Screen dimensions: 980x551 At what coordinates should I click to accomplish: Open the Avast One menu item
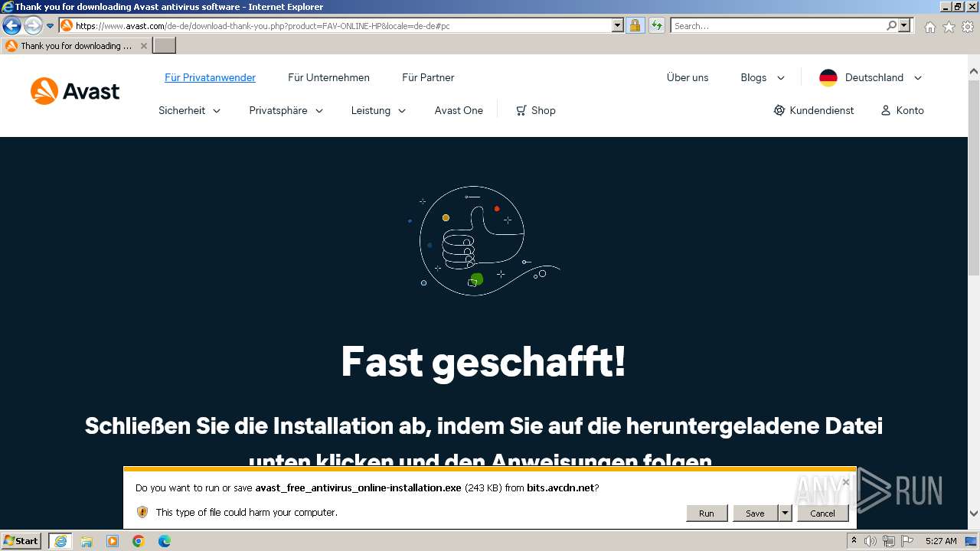pos(459,110)
